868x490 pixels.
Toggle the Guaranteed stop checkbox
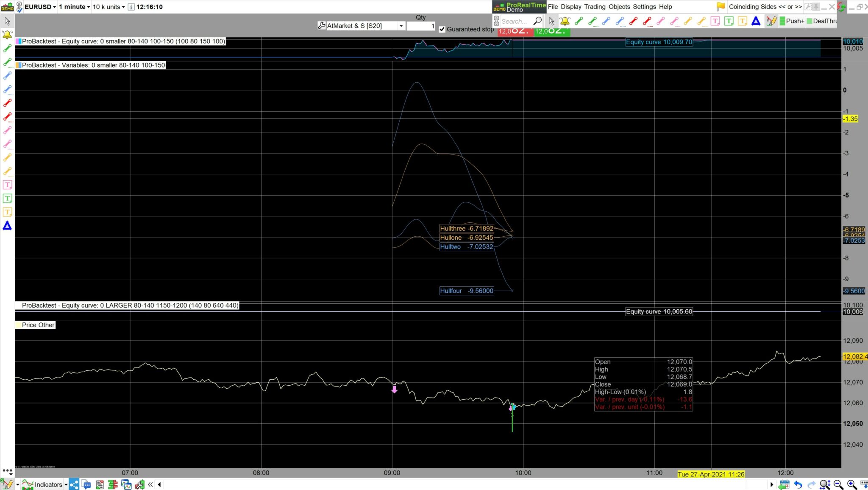442,29
